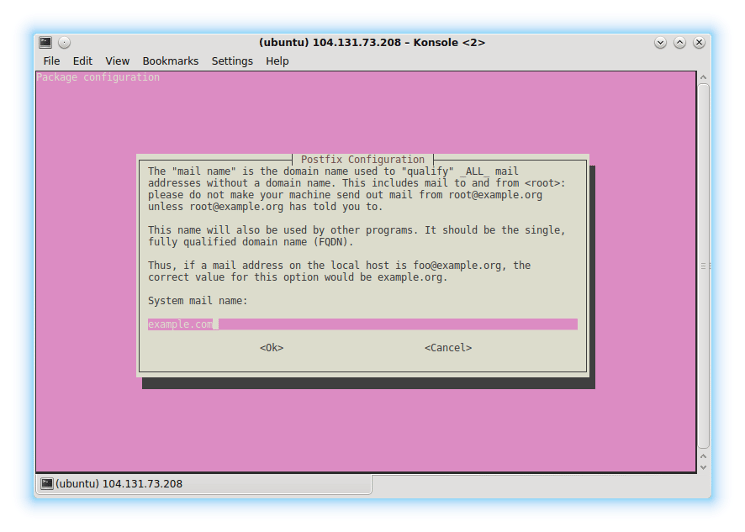Image resolution: width=745 pixels, height=532 pixels.
Task: Click terminal icon on the session tab
Action: [47, 484]
